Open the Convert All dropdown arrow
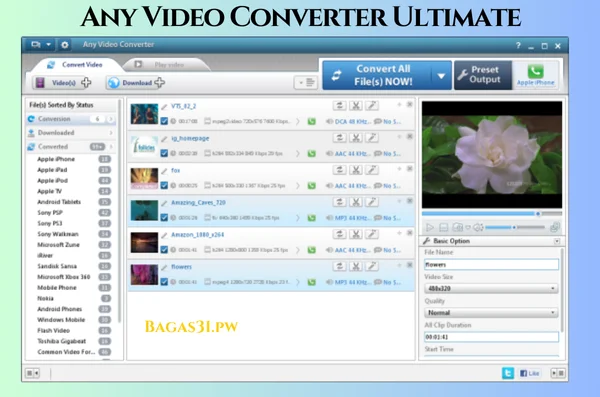 coord(441,76)
